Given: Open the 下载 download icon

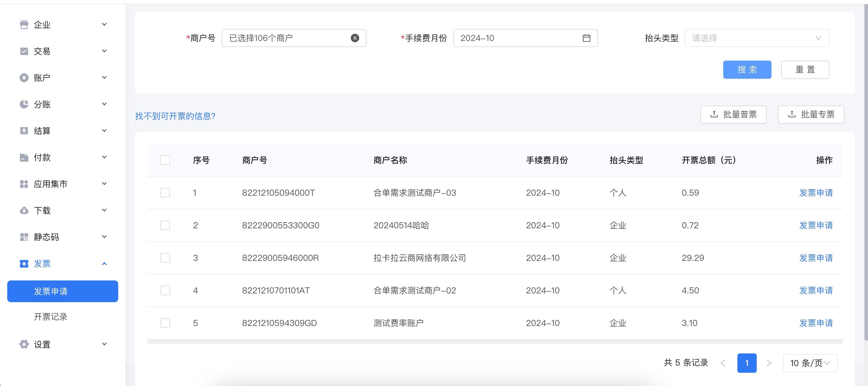Looking at the screenshot, I should click(x=24, y=210).
